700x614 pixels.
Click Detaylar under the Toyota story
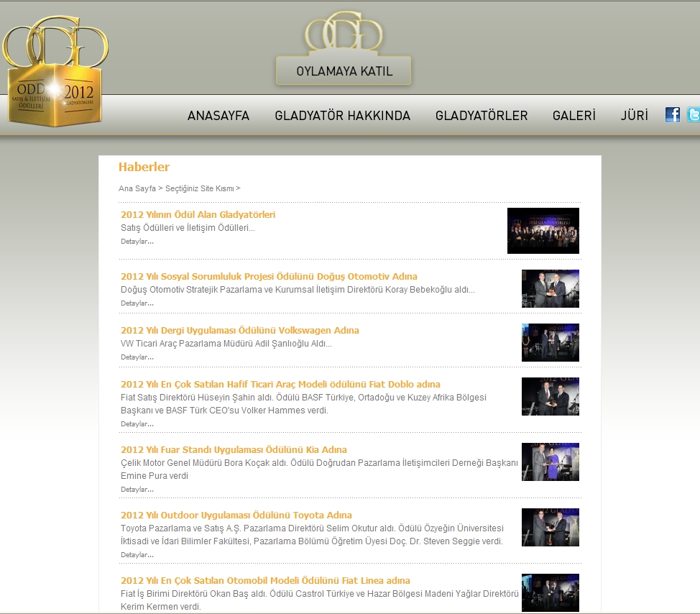[137, 554]
